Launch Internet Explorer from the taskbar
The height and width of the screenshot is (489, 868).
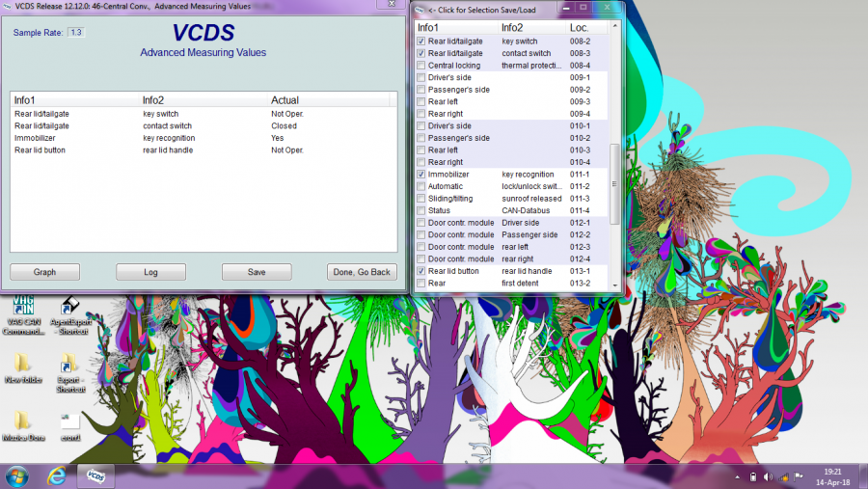[x=57, y=475]
